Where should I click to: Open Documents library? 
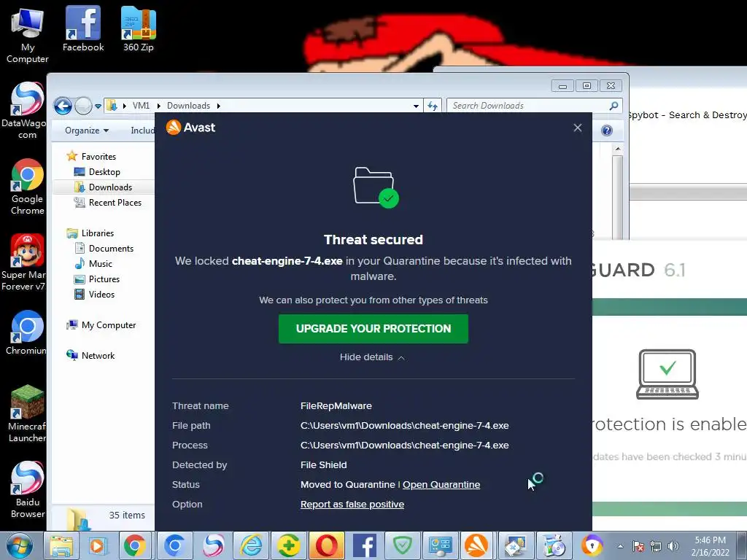click(x=111, y=249)
